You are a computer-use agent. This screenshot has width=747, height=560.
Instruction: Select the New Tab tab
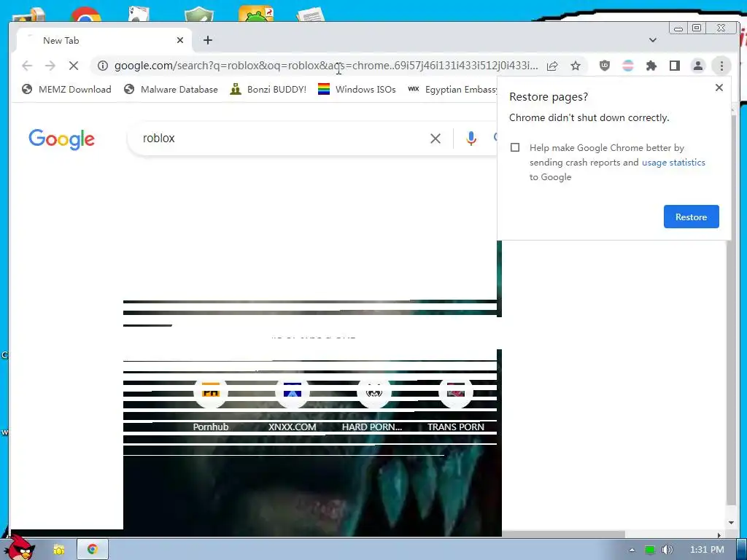(104, 41)
